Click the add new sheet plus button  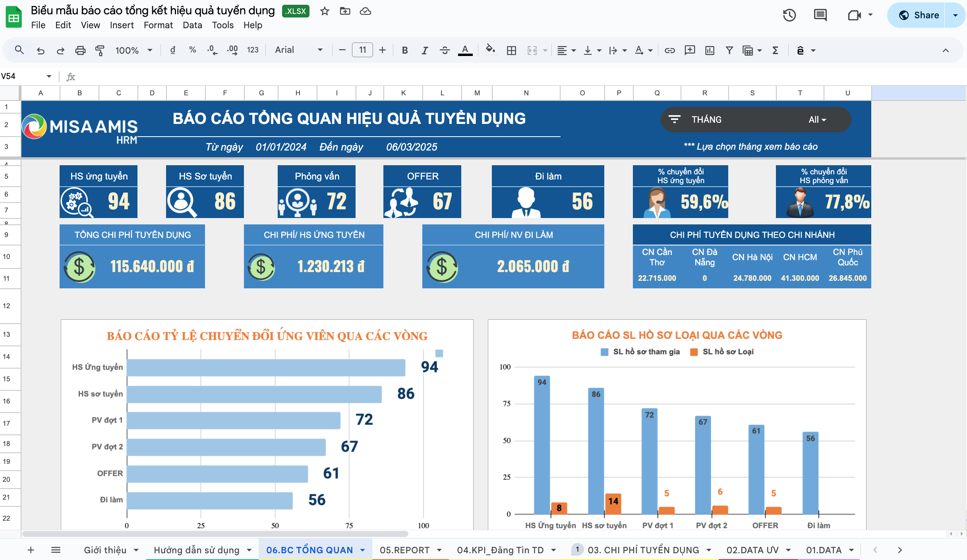[x=31, y=550]
